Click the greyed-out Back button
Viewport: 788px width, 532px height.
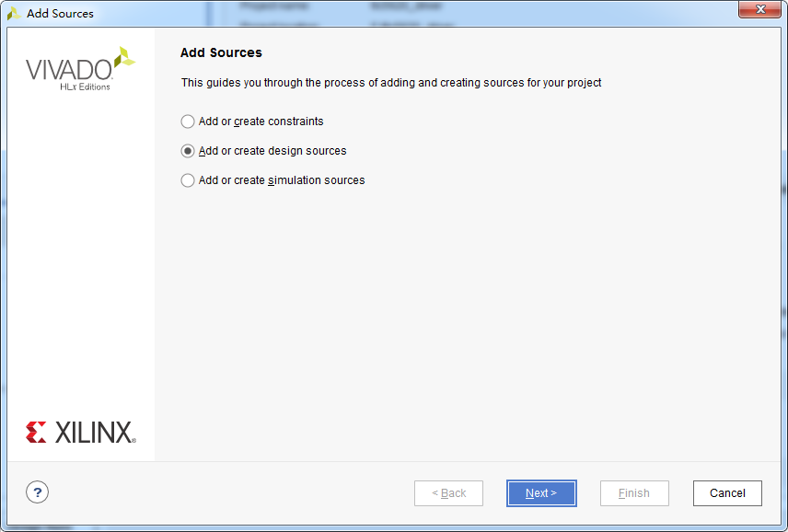coord(449,493)
